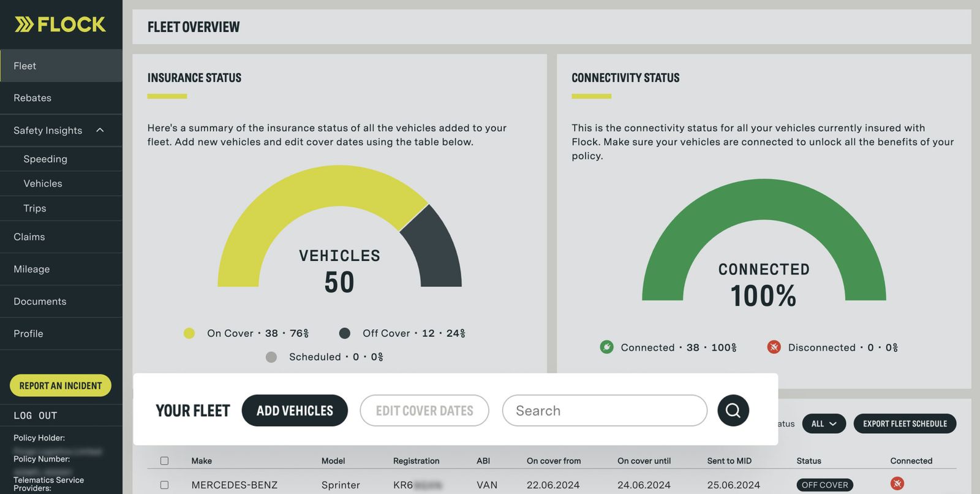Click Report an Incident button
Screen dimensions: 980x494
tap(61, 386)
